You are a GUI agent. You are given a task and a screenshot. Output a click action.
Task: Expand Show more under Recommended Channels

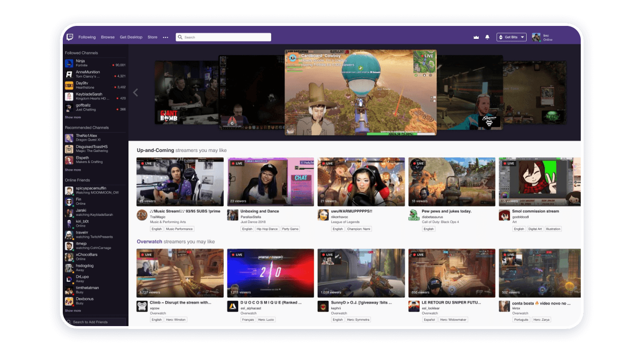(73, 170)
